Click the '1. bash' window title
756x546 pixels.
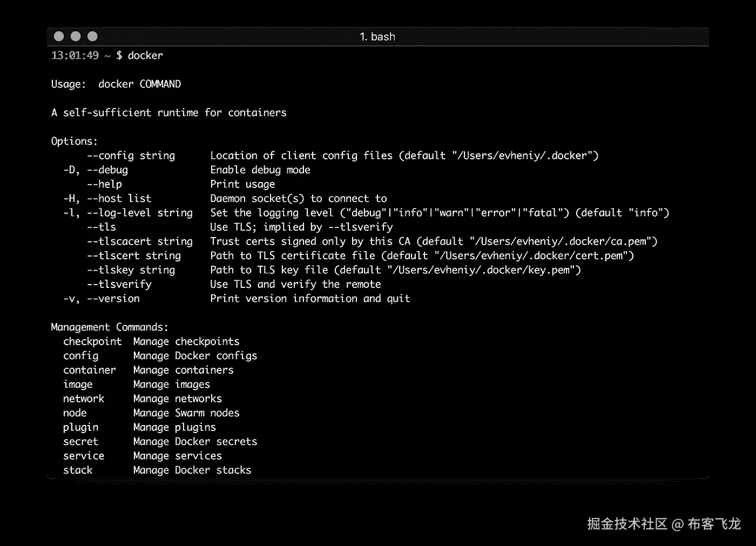pos(377,37)
